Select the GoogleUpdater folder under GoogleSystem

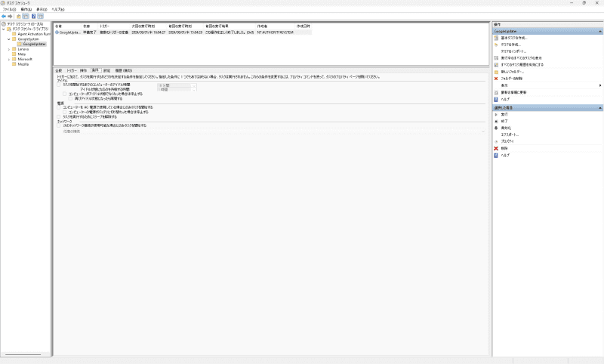[x=34, y=44]
